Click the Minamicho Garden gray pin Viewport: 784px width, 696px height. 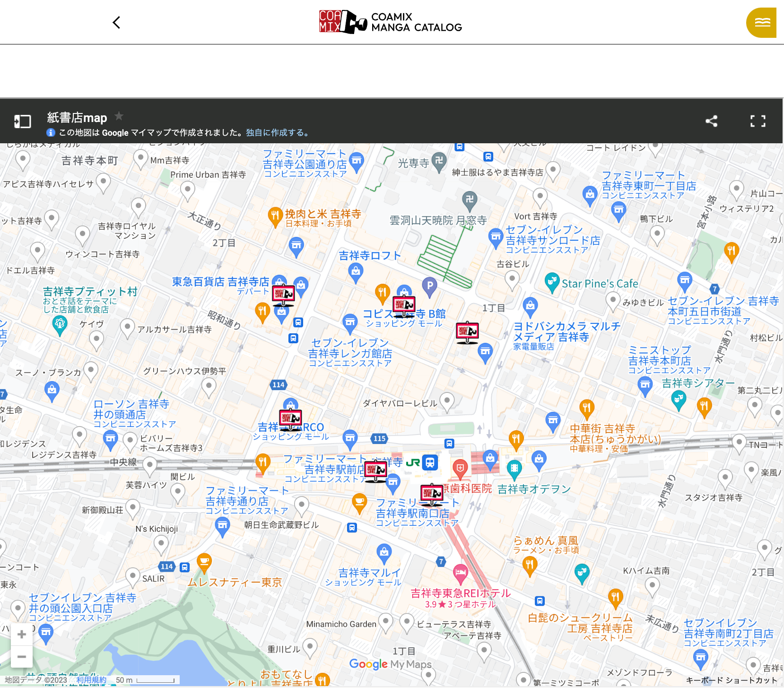[386, 623]
